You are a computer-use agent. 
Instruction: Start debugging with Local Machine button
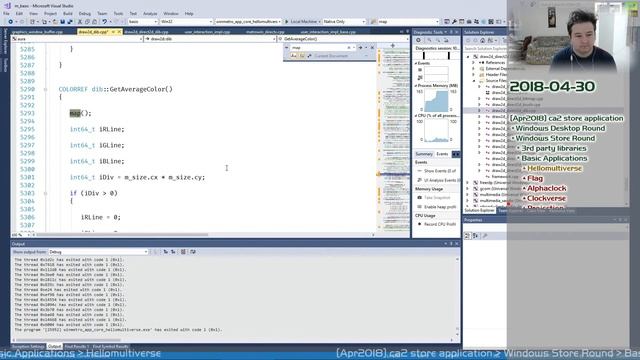coord(302,22)
